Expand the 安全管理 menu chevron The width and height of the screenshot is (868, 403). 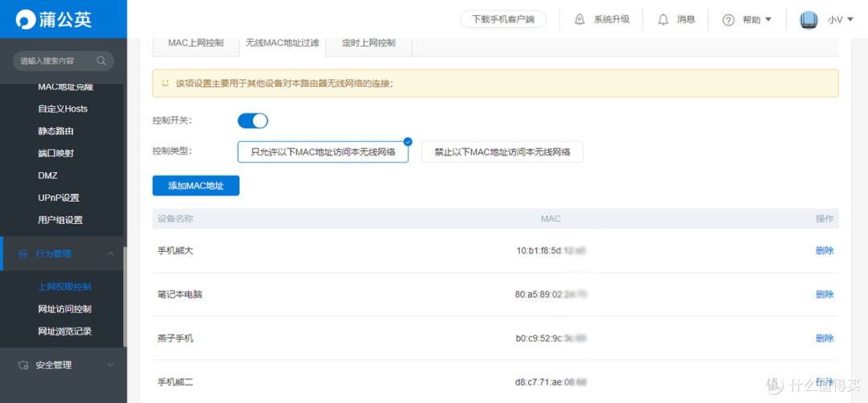[x=110, y=365]
